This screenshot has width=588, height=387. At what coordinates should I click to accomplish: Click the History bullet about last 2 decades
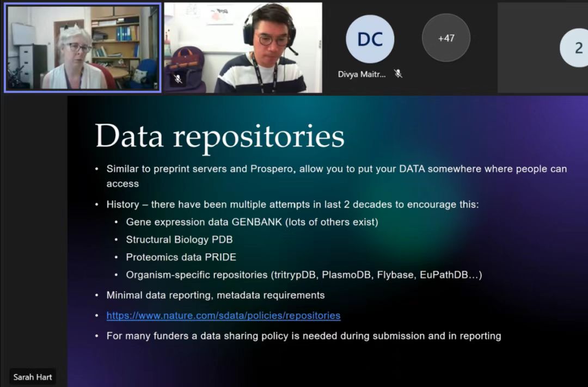click(x=292, y=205)
